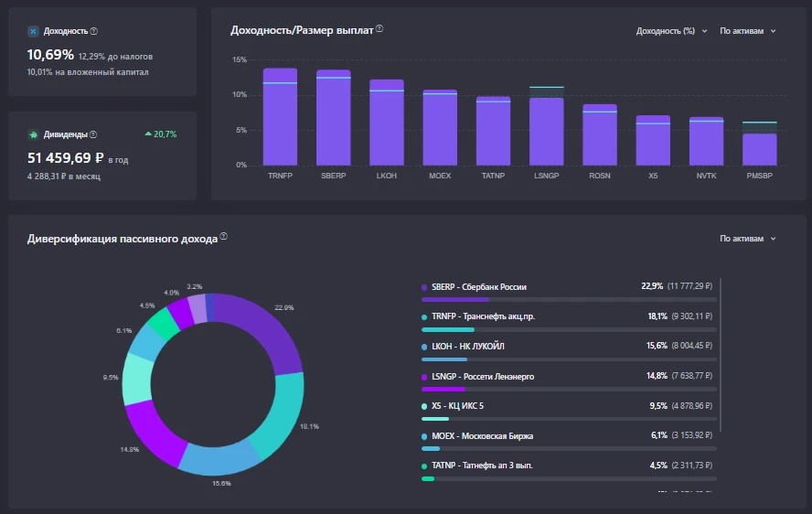
Task: Click the SBERP - Сбербанк России legend row
Action: (x=569, y=293)
